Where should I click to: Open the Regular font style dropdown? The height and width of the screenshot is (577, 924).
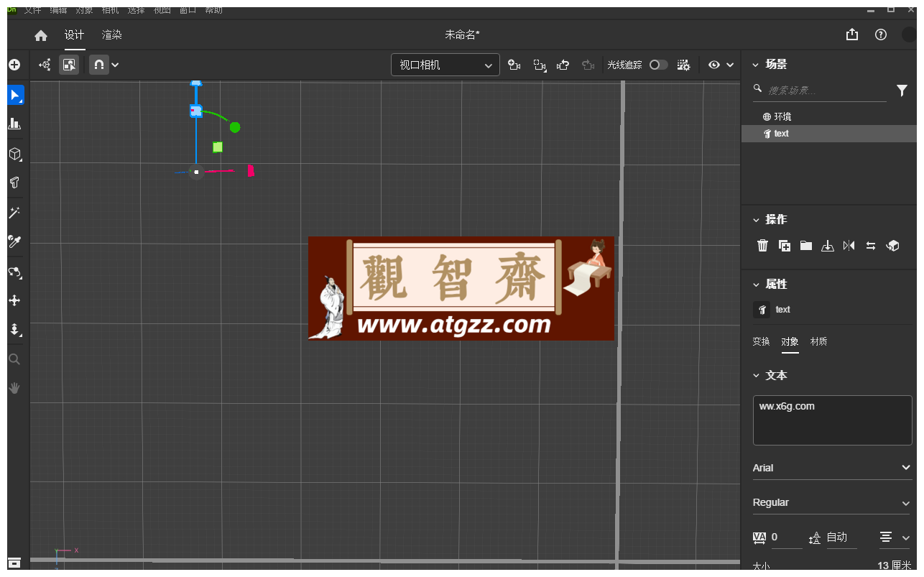(x=832, y=502)
